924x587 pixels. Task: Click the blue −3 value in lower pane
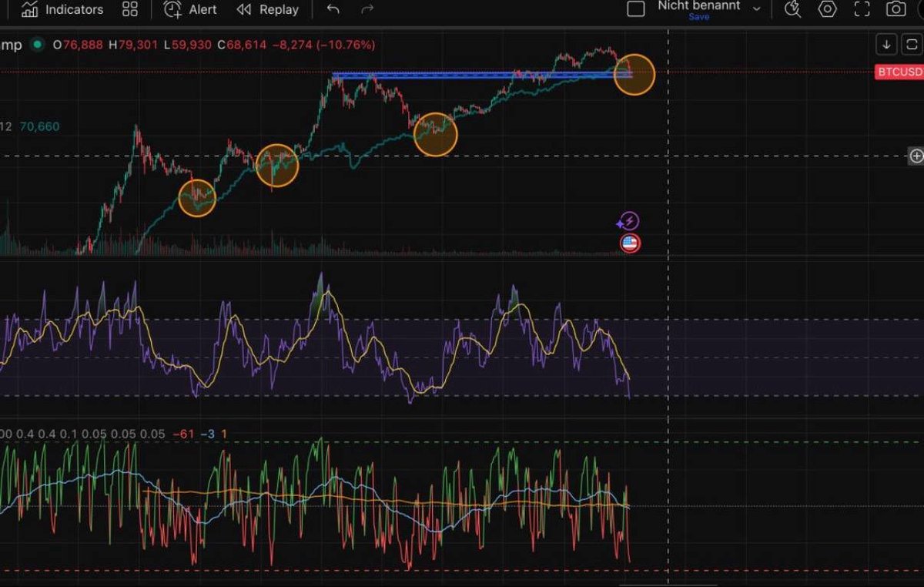(x=208, y=434)
